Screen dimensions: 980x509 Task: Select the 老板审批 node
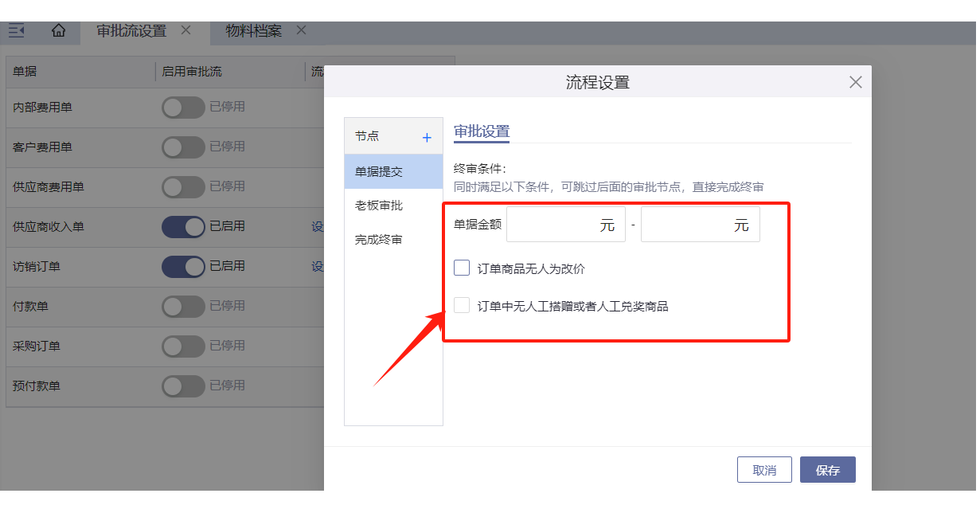(379, 206)
